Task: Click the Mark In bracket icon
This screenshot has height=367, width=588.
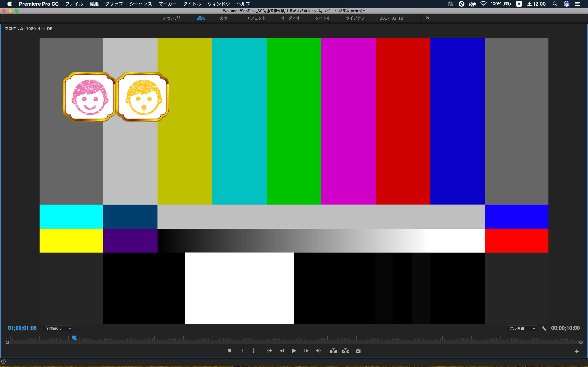Action: tap(243, 351)
